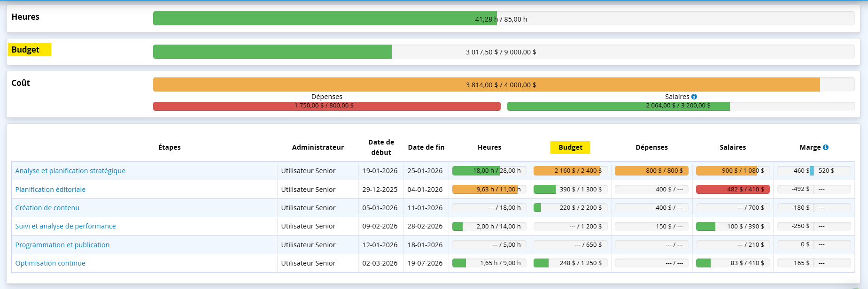Image resolution: width=868 pixels, height=289 pixels.
Task: Click the Date de fin column header
Action: [426, 147]
